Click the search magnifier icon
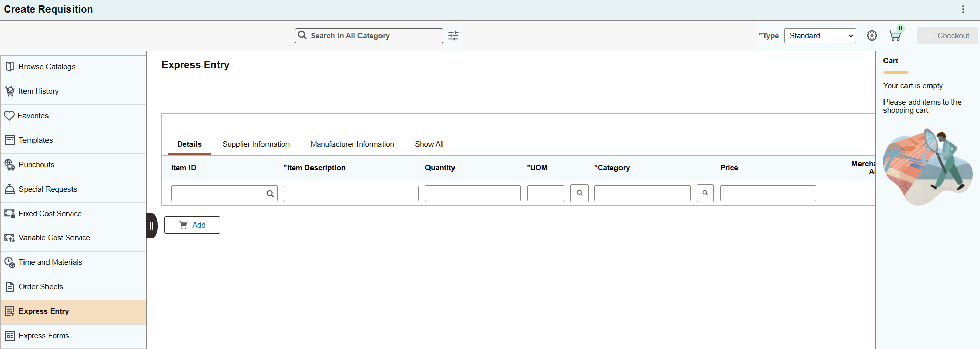The width and height of the screenshot is (980, 349). (302, 35)
